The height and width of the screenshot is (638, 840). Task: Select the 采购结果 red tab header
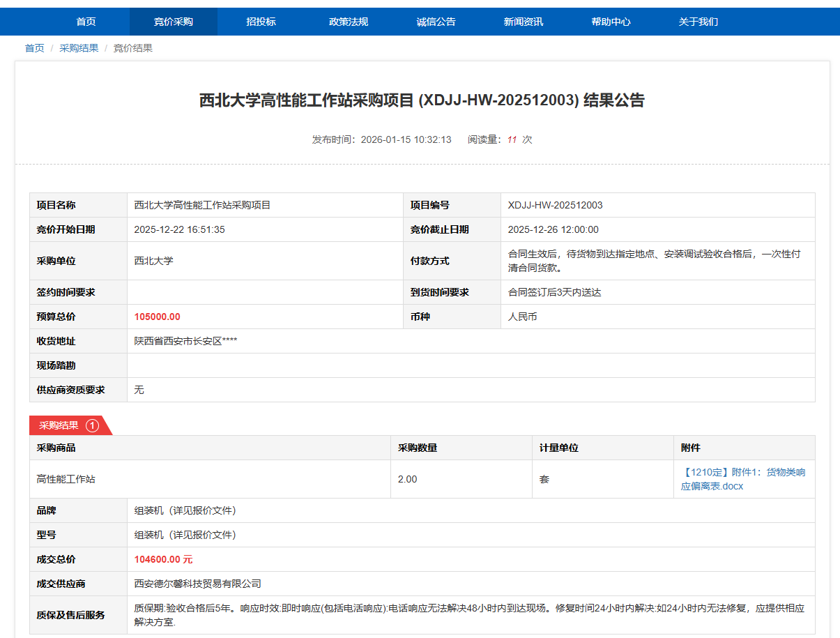coord(59,425)
